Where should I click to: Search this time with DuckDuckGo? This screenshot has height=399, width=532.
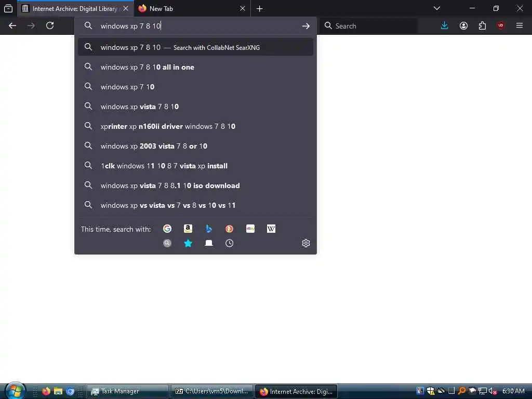click(x=229, y=229)
